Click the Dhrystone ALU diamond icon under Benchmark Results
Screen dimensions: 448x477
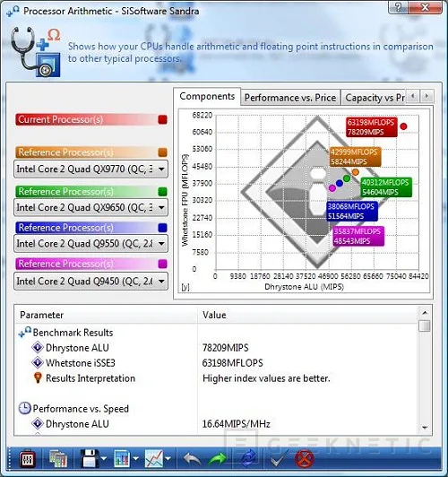[38, 347]
